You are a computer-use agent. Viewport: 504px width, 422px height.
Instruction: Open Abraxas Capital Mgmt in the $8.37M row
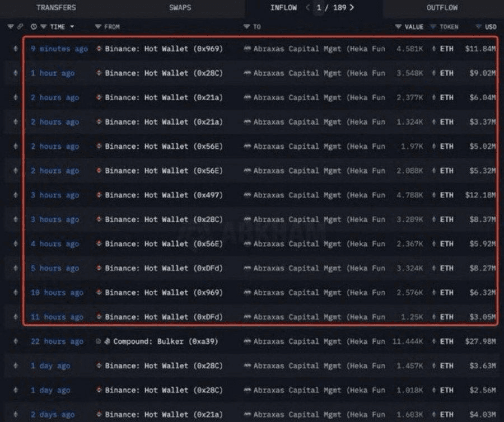coord(319,219)
